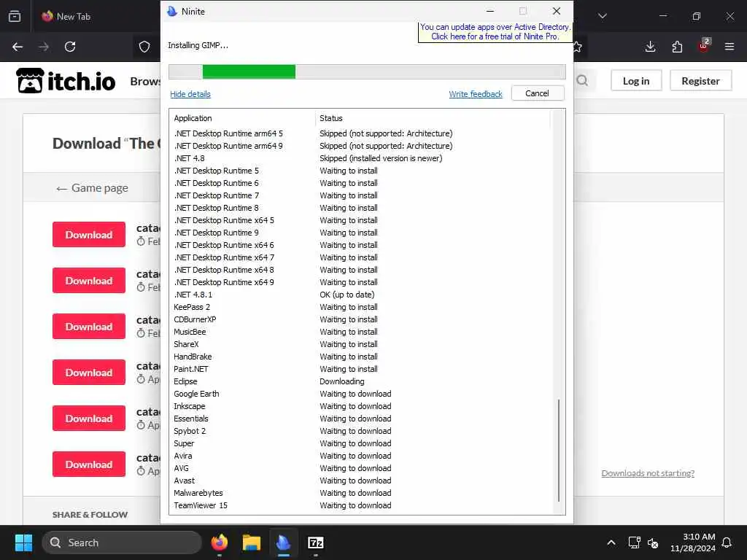Click the Firefox back arrow

point(18,47)
